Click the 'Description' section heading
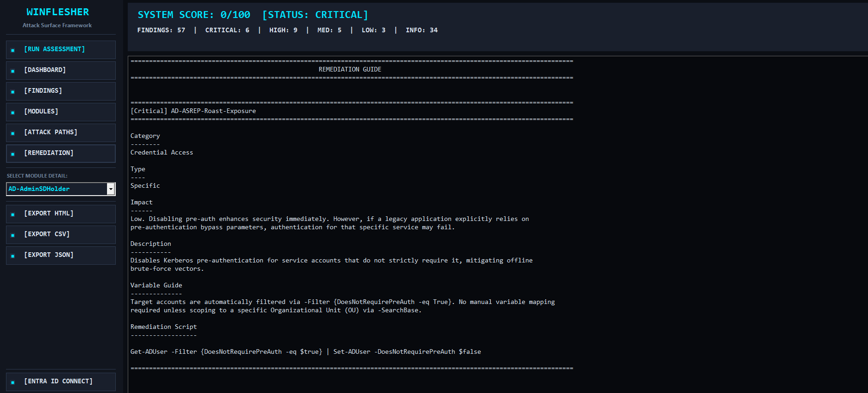This screenshot has width=868, height=393. [x=151, y=244]
